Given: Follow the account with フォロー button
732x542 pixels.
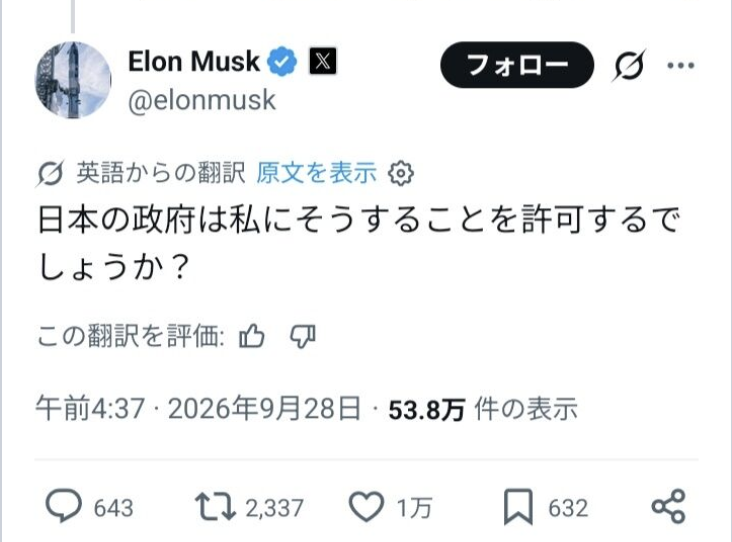Looking at the screenshot, I should click(x=517, y=64).
